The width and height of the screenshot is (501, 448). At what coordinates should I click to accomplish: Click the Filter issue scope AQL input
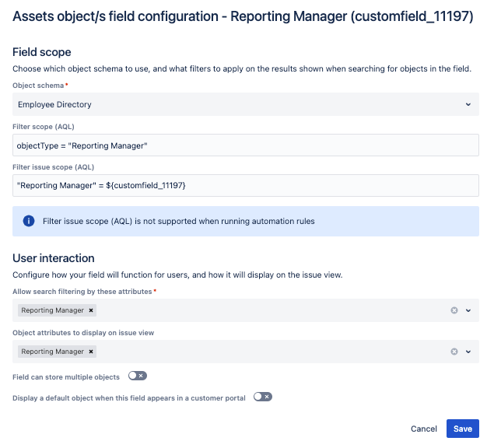tap(246, 185)
